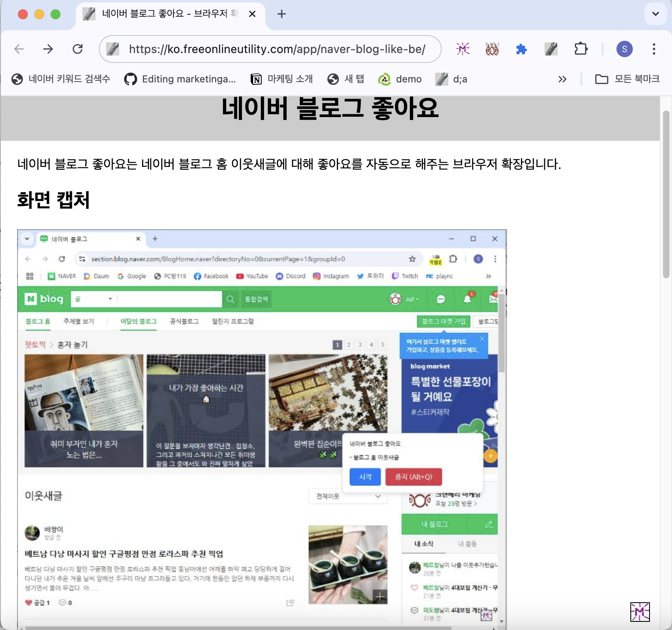Minimize the window with the yellow button
Screen dimensions: 672x630
pyautogui.click(x=39, y=14)
